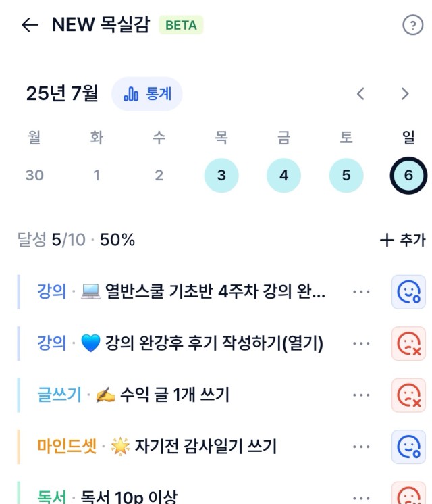Toggle sad-face status for 강의 완강후 후기 task

[408, 344]
